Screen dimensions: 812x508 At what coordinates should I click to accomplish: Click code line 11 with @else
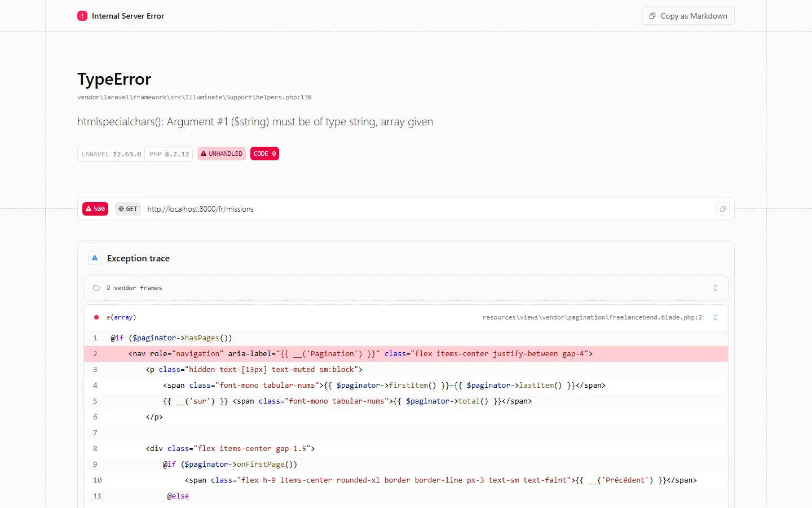406,496
